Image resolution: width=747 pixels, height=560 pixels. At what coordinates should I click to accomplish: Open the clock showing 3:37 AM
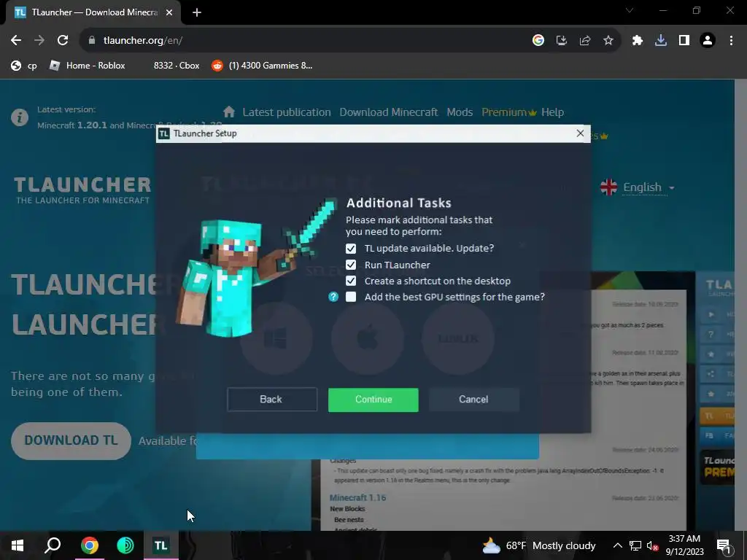[x=684, y=545]
